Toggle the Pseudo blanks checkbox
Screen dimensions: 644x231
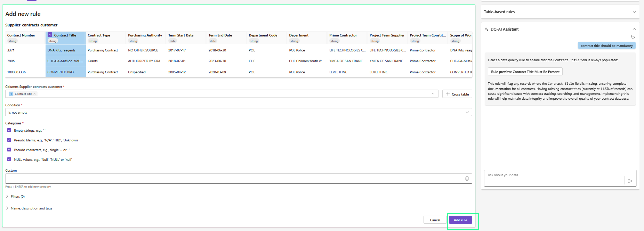[9, 140]
